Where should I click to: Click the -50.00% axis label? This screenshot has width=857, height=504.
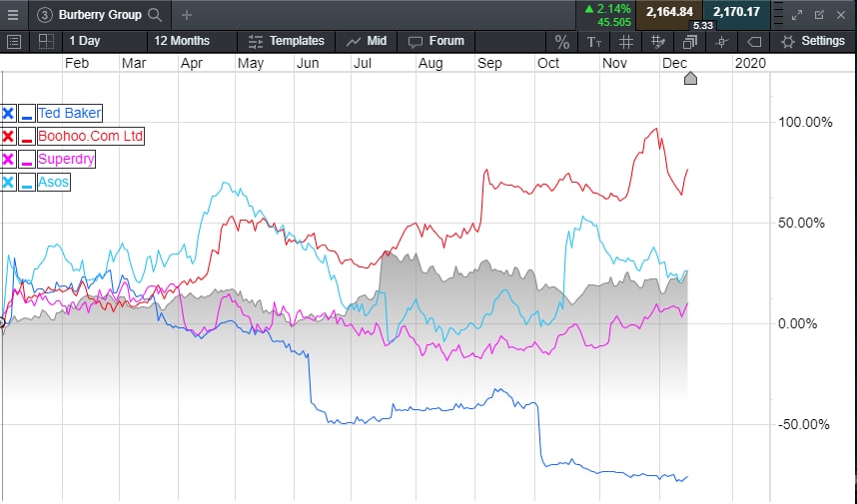pyautogui.click(x=803, y=424)
